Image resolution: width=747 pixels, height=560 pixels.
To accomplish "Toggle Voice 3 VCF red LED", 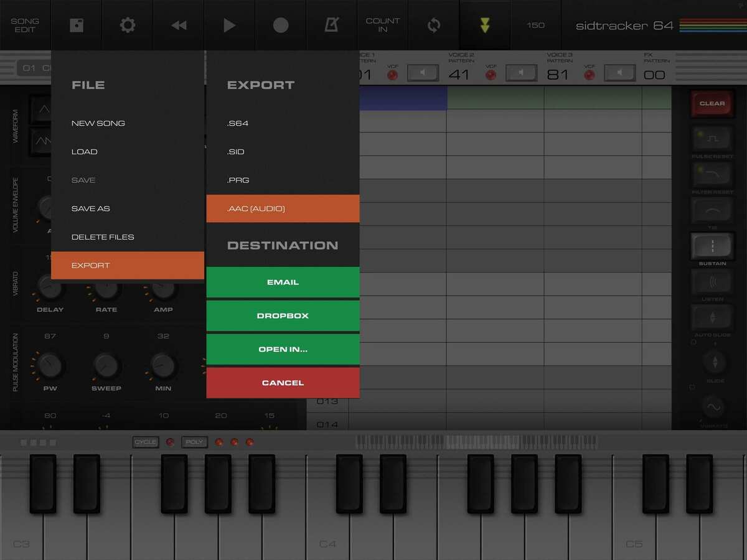I will coord(590,75).
